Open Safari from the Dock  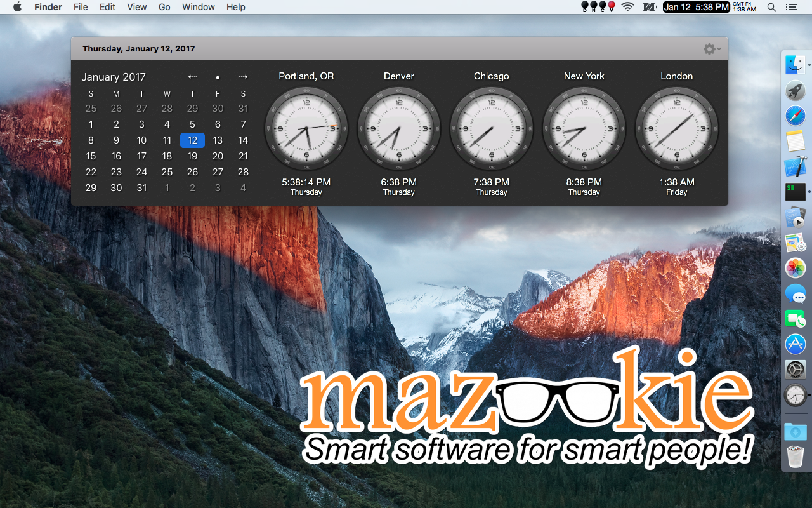tap(795, 116)
